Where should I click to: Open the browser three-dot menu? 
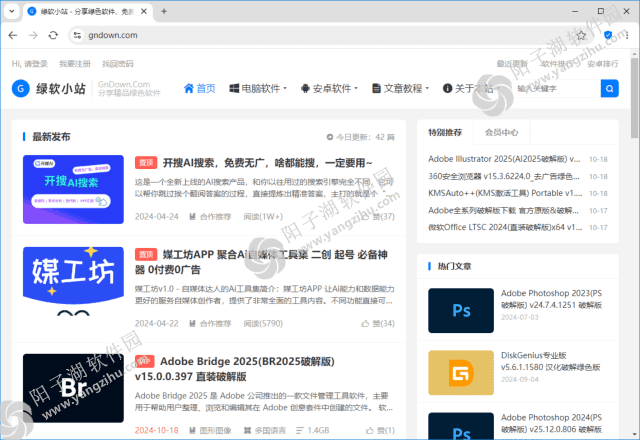(627, 36)
